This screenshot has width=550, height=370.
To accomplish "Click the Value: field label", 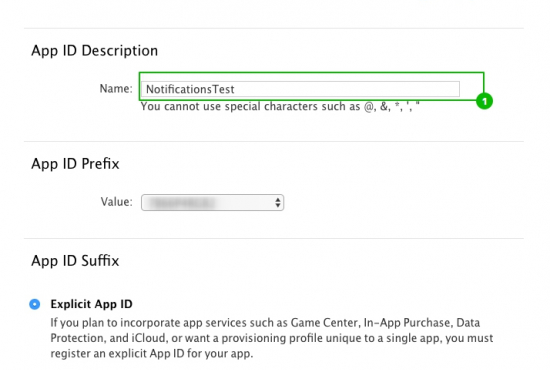I will [116, 202].
